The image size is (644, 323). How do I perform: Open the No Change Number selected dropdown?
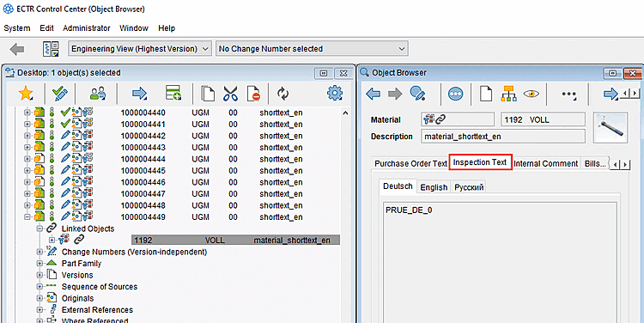(312, 48)
